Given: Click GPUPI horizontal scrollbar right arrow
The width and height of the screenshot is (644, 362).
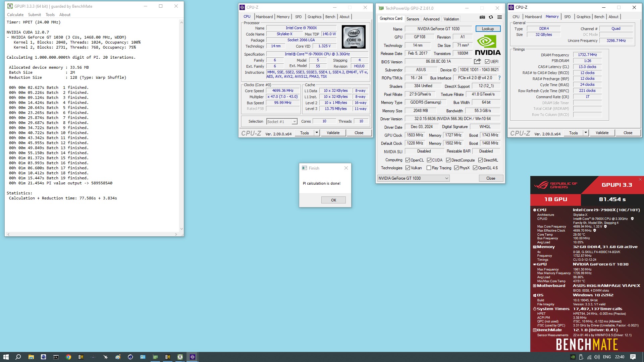Looking at the screenshot, I should point(176,234).
